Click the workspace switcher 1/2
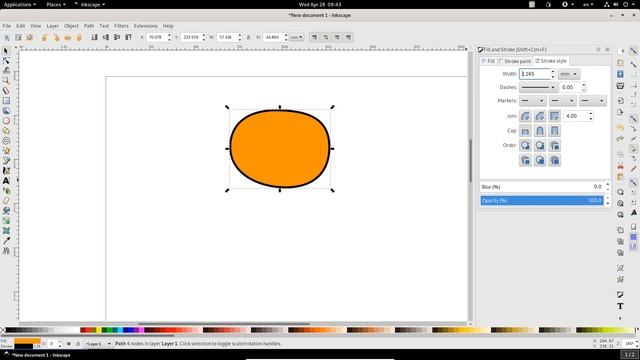Viewport: 640px width, 360px height. [630, 354]
